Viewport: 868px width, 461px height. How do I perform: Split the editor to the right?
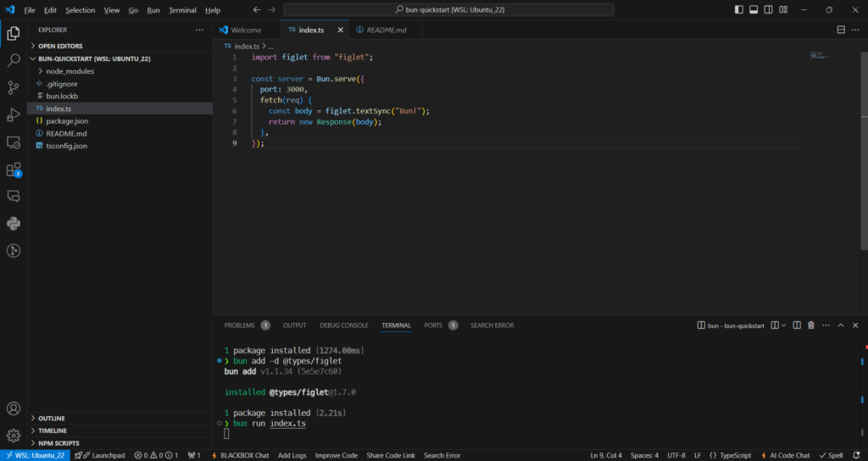coord(840,30)
